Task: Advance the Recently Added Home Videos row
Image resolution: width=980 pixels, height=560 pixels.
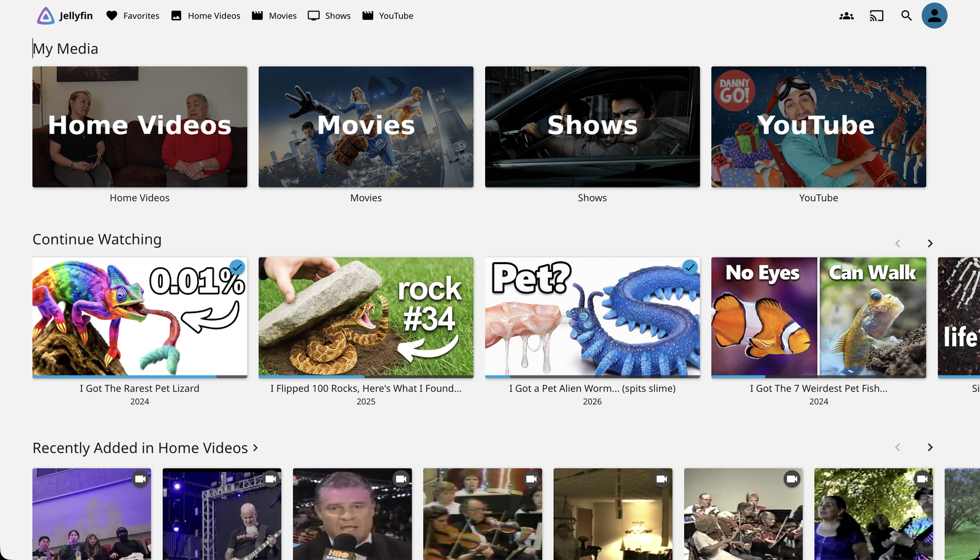Action: [x=930, y=448]
